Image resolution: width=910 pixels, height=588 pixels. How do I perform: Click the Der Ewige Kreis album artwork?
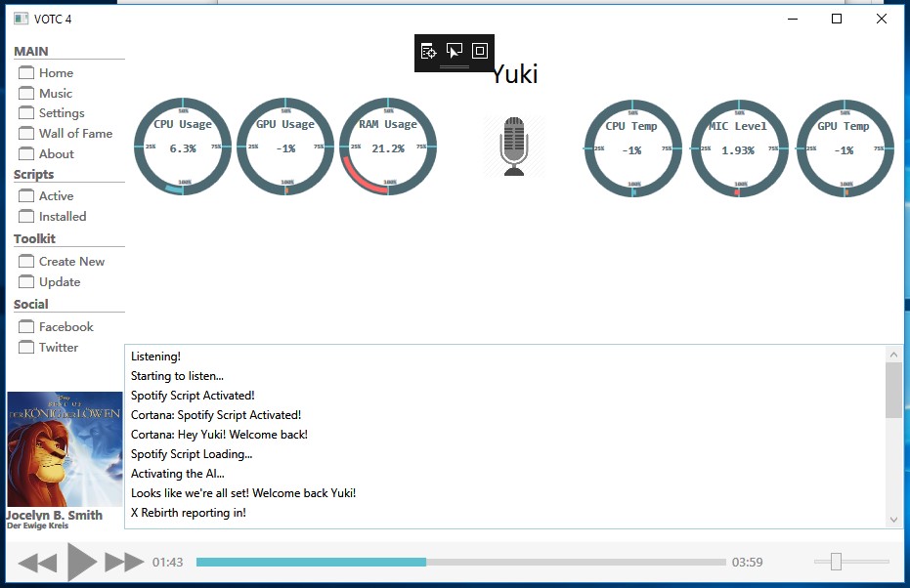(x=64, y=449)
